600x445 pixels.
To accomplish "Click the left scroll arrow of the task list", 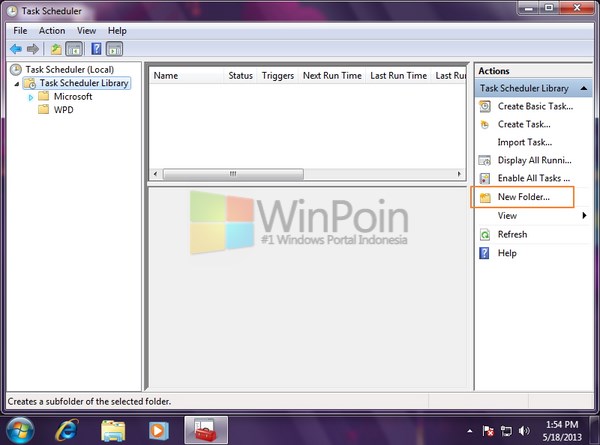I will click(x=155, y=174).
